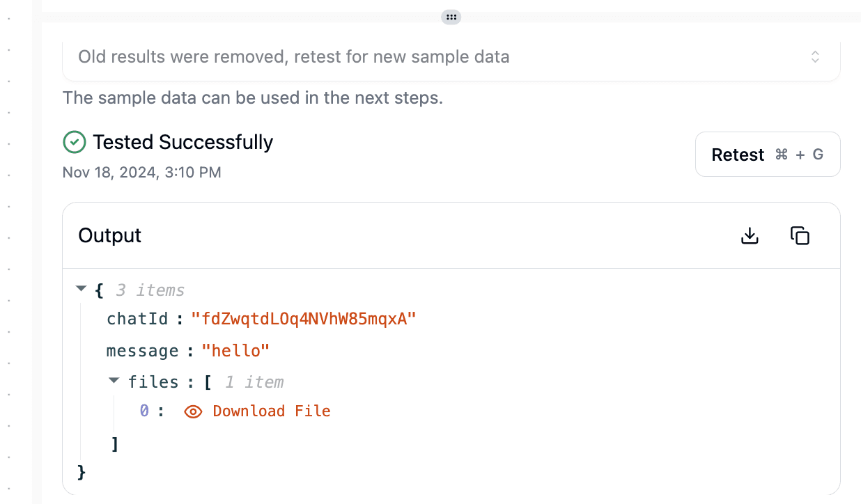Viewport: 861px width, 504px height.
Task: Select the chatId value string
Action: point(304,320)
